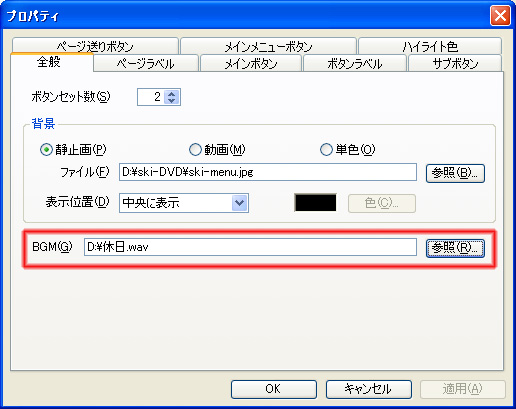Increase the ボタンセット数 value with up arrow
Image resolution: width=516 pixels, height=409 pixels.
[171, 94]
